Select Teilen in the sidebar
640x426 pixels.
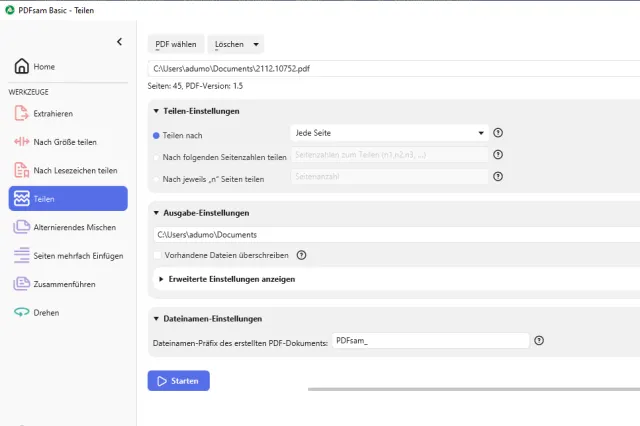(x=68, y=199)
